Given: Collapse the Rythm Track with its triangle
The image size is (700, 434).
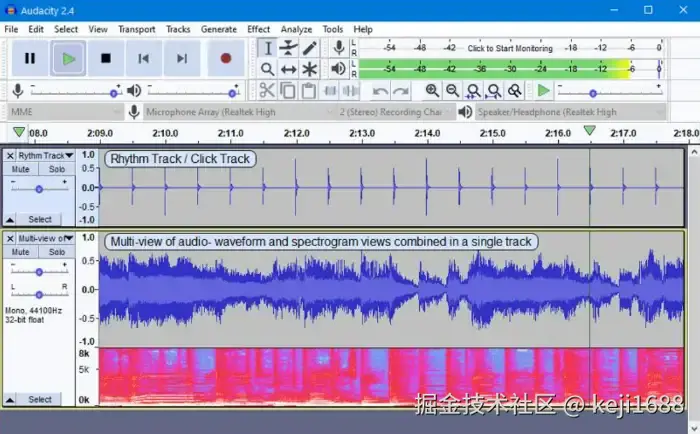Looking at the screenshot, I should [9, 220].
